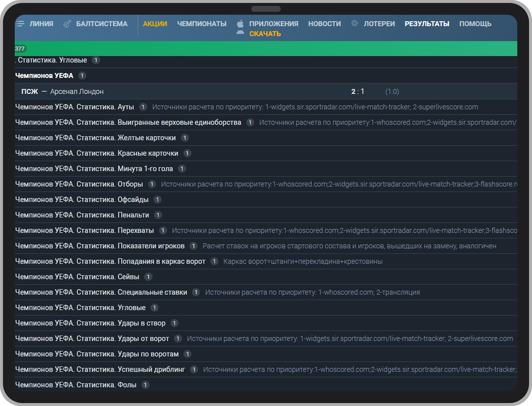Click the Лотереи wheel icon
This screenshot has height=406, width=532.
click(354, 24)
